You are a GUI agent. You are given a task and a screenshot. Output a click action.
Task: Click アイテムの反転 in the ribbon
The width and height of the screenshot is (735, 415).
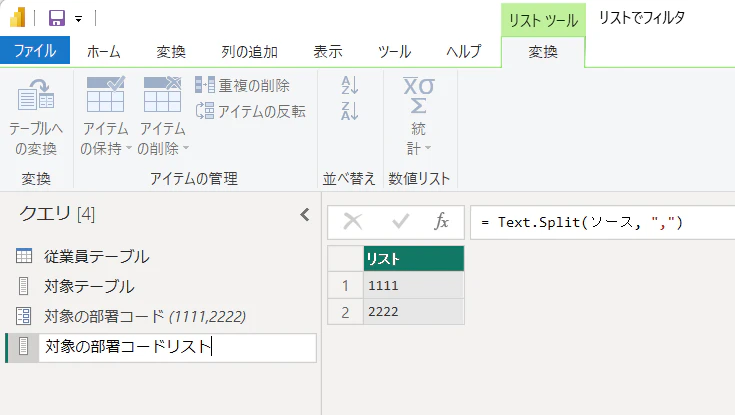pyautogui.click(x=250, y=111)
